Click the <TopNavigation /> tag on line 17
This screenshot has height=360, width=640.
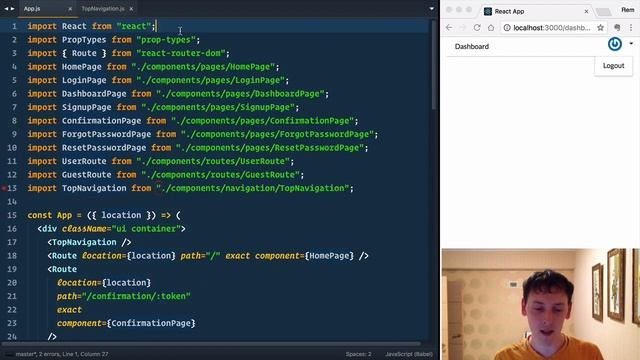click(89, 242)
